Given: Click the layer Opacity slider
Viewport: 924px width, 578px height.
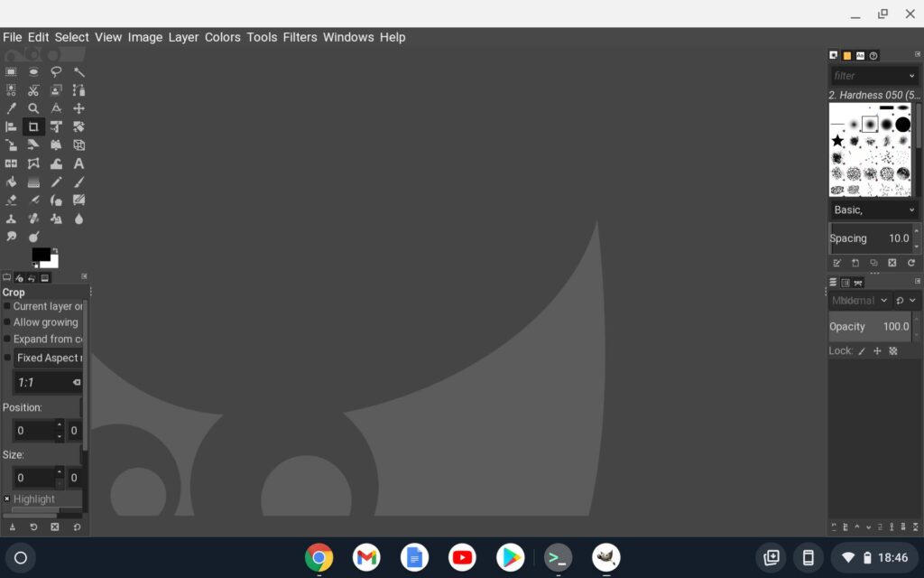Looking at the screenshot, I should click(x=871, y=327).
